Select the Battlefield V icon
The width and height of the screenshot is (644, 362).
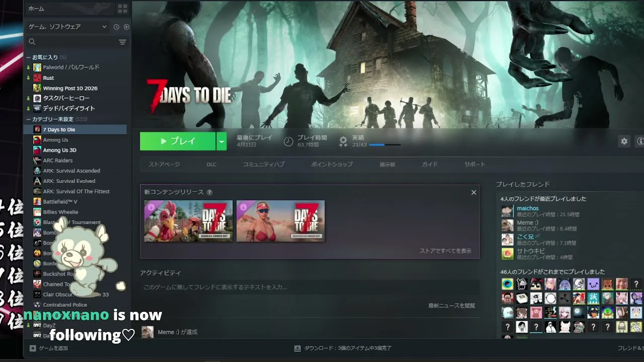pyautogui.click(x=37, y=202)
